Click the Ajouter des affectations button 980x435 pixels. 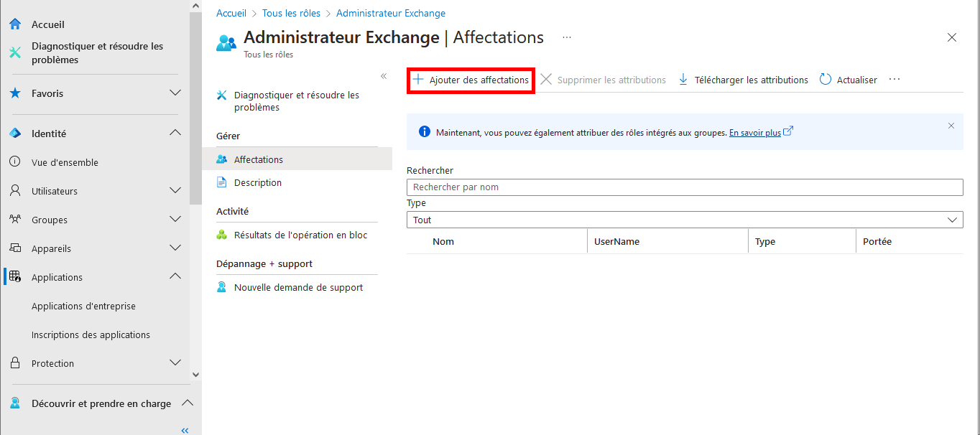click(x=471, y=80)
